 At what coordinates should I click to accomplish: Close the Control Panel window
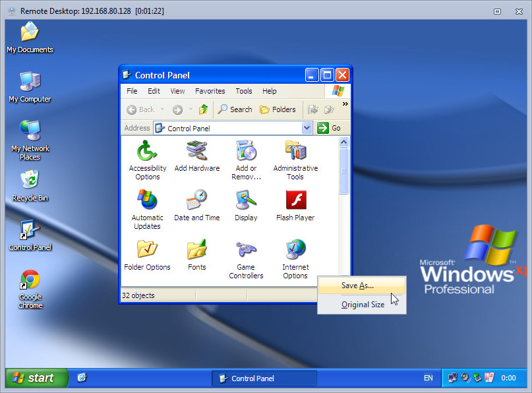pyautogui.click(x=343, y=75)
